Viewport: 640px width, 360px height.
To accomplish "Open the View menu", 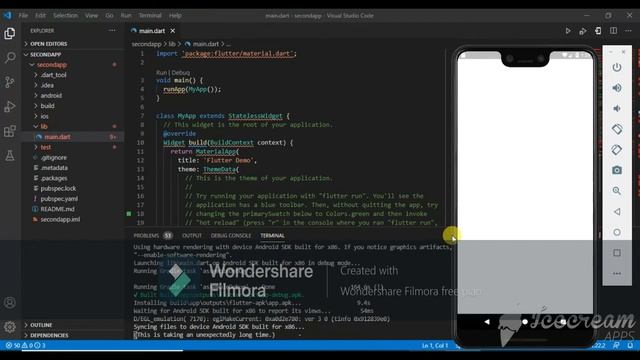I will pos(91,16).
